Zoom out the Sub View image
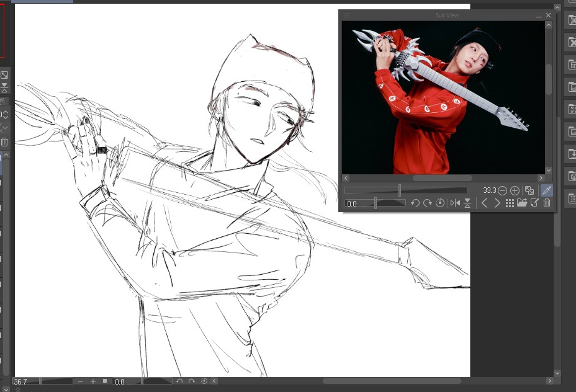Viewport: 576px width, 392px height. click(x=503, y=191)
